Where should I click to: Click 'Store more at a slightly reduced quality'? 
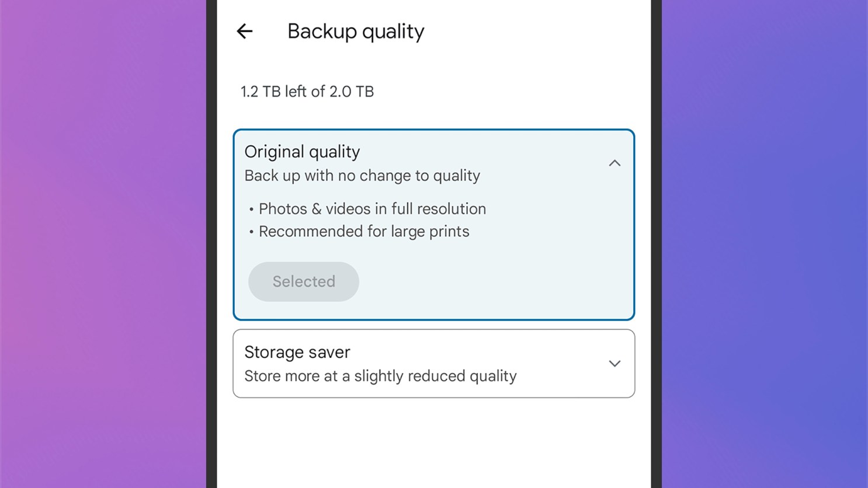(x=380, y=376)
